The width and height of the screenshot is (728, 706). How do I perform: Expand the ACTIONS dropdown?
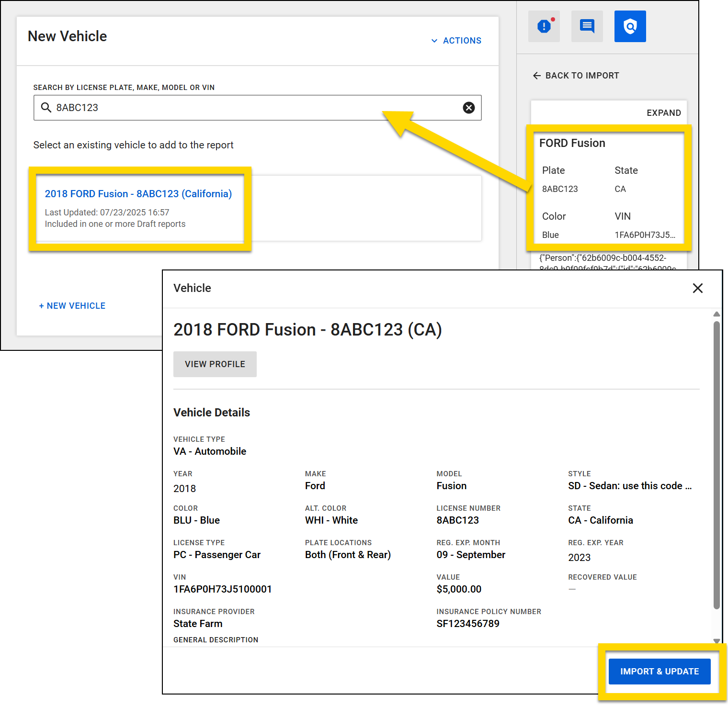coord(456,41)
